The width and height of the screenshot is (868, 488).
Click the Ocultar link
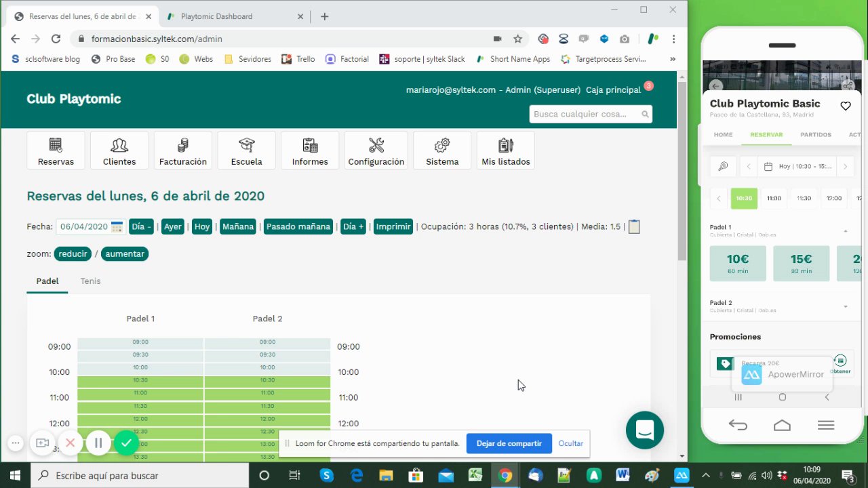571,443
